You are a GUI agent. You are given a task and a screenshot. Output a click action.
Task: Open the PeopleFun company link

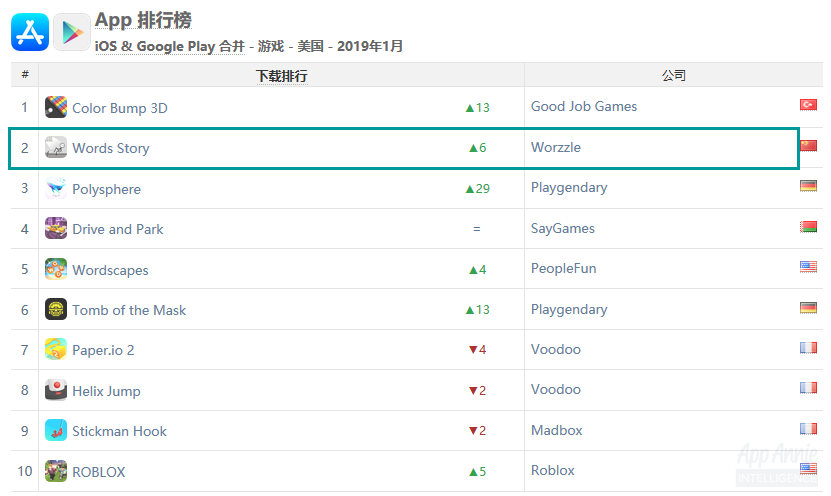563,269
